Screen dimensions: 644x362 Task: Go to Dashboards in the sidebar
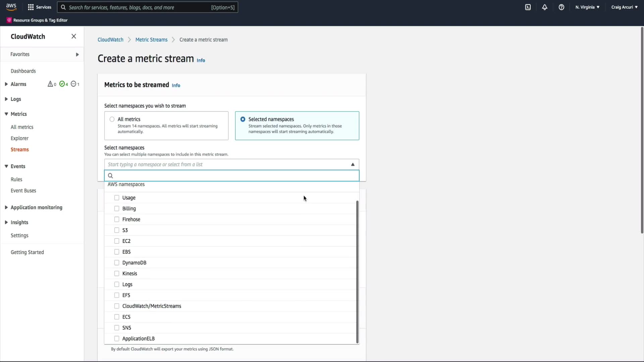click(23, 71)
